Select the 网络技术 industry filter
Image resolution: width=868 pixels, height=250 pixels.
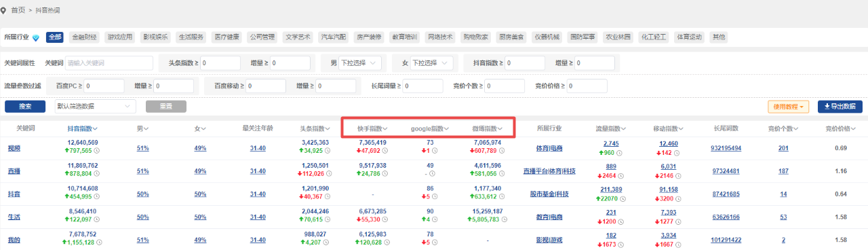[x=440, y=37]
